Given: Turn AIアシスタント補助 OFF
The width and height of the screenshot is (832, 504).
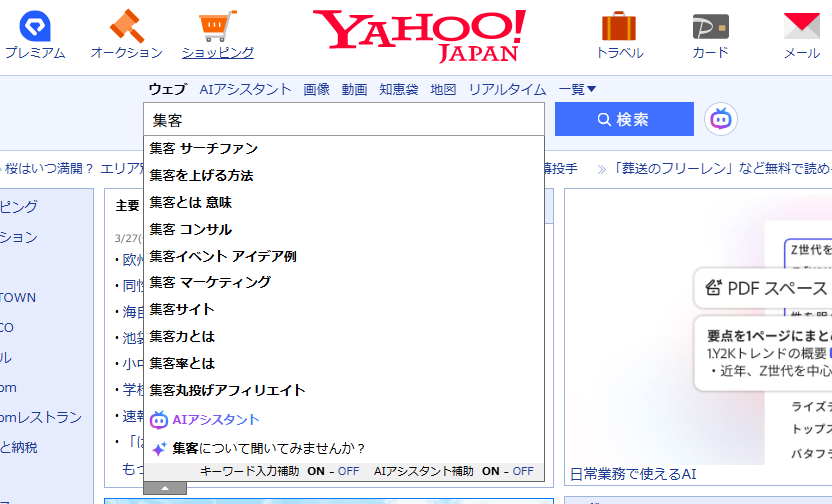Looking at the screenshot, I should point(523,471).
